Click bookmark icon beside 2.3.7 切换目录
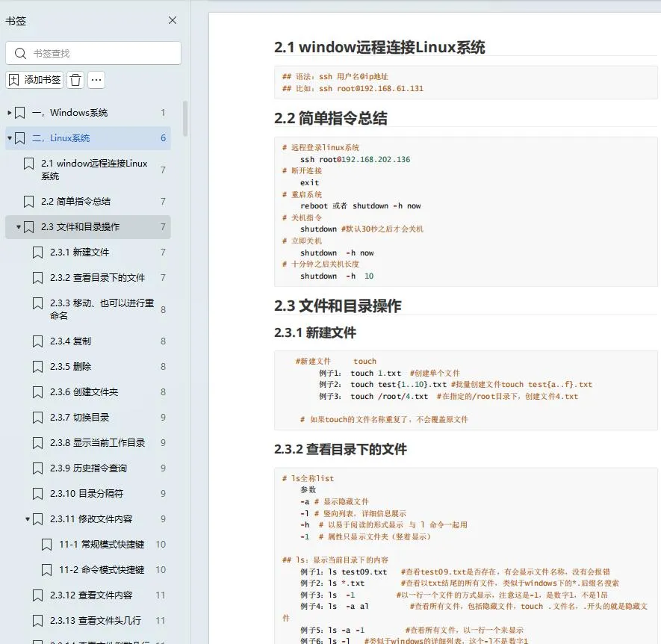661x644 pixels. click(x=37, y=417)
